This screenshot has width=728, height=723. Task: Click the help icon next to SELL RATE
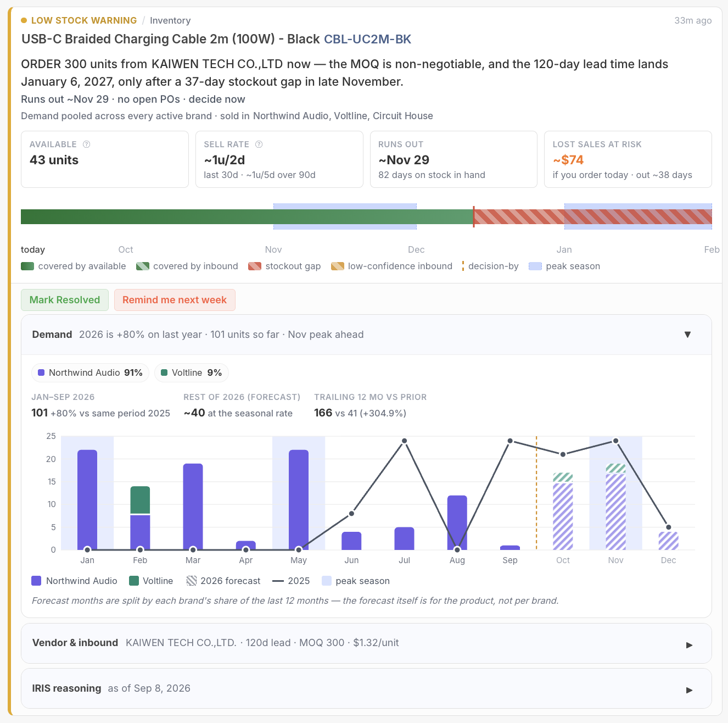pos(259,144)
